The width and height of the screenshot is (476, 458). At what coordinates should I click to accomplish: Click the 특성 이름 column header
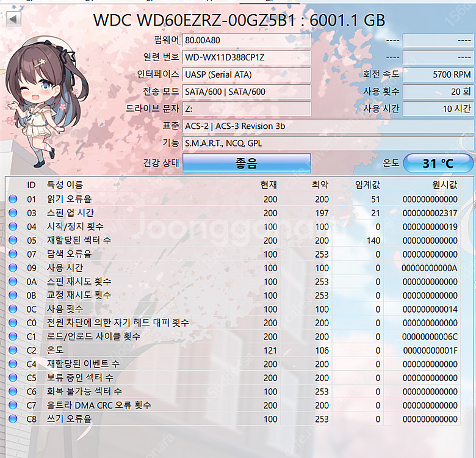click(x=65, y=184)
